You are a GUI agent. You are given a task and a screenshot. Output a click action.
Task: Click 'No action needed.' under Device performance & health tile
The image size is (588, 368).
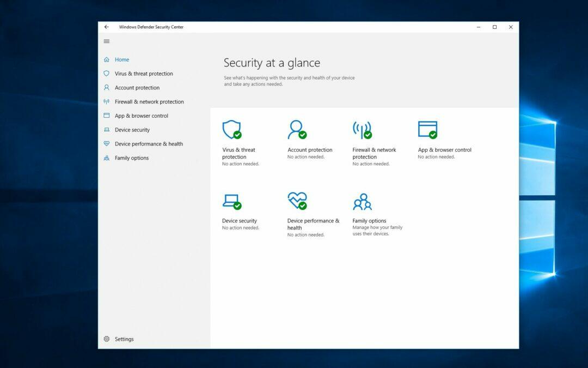tap(305, 235)
